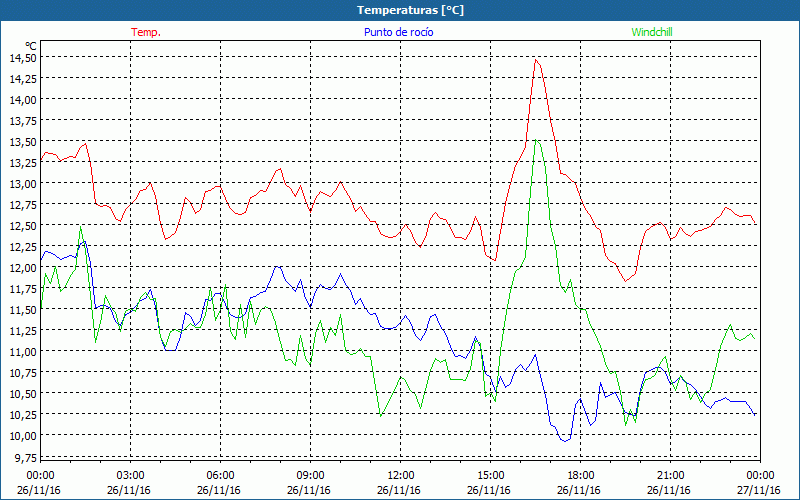Click the 06:00 time axis label
This screenshot has height=500, width=800.
click(x=220, y=476)
